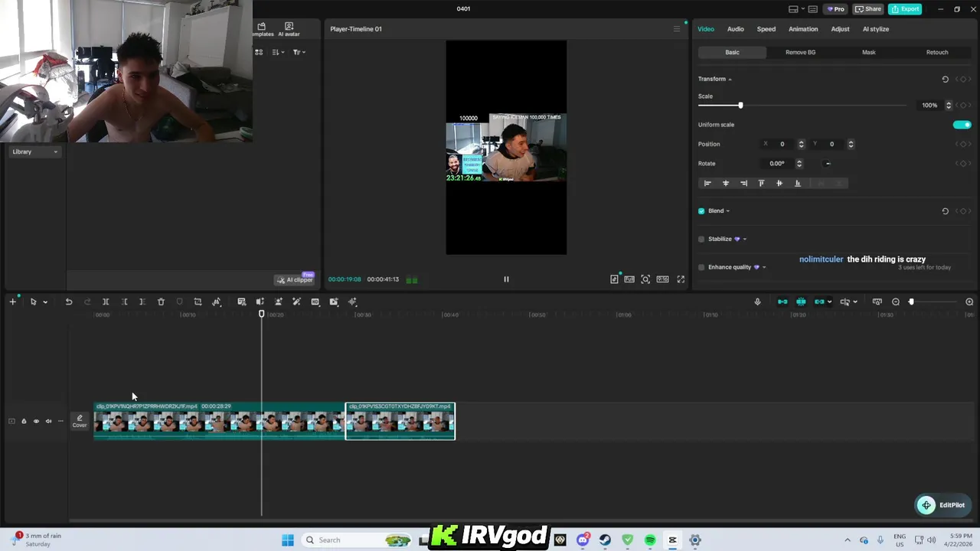980x551 pixels.
Task: Click the Export button
Action: (x=905, y=9)
